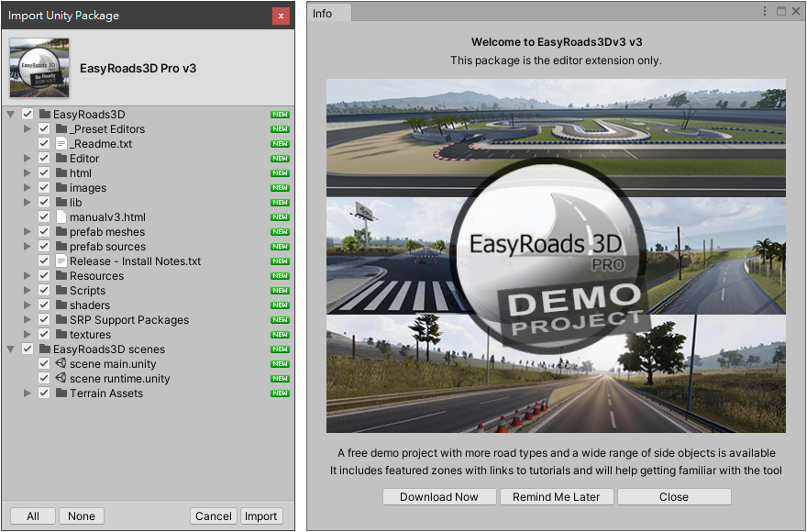
Task: Uncheck the Editor folder checkbox
Action: coord(44,159)
